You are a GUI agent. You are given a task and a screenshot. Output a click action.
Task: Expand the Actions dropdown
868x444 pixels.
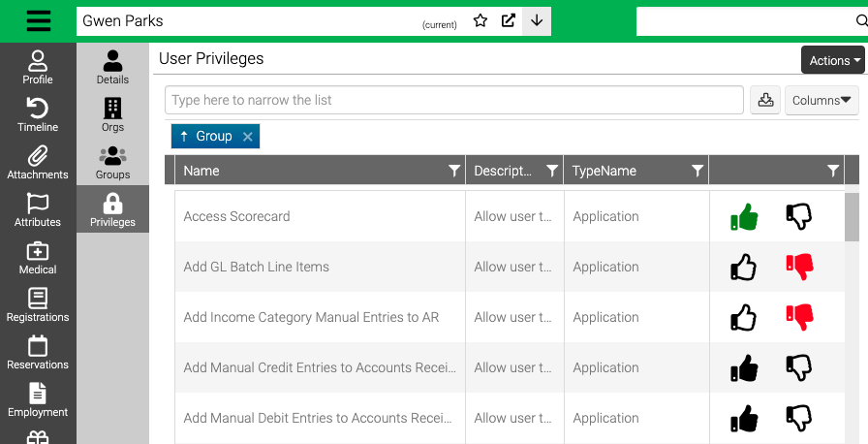832,60
